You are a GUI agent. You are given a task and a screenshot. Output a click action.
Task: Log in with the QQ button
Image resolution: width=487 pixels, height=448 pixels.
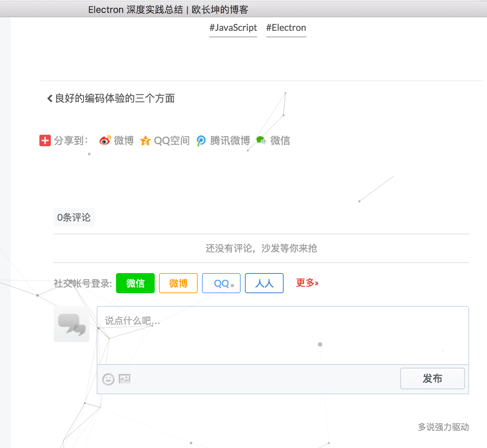click(x=221, y=283)
